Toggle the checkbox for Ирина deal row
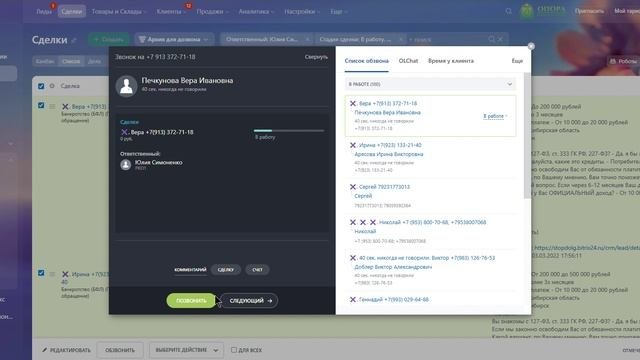The image size is (640, 360). (x=41, y=273)
